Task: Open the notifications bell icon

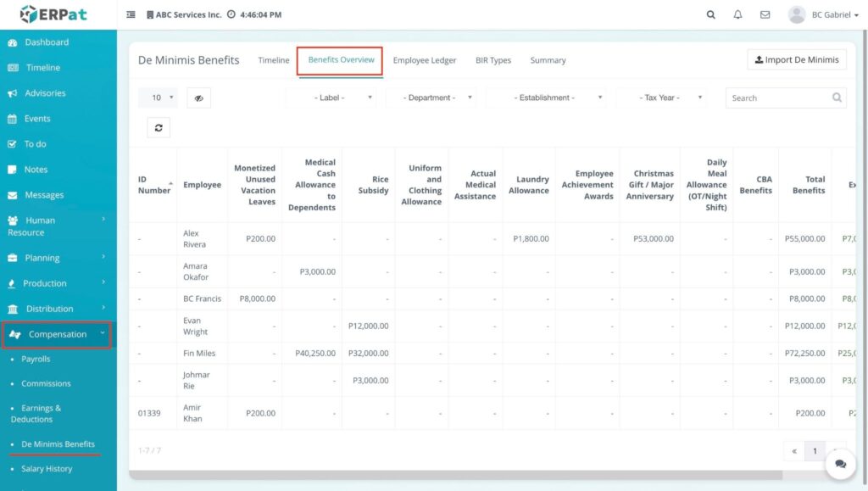Action: 737,14
